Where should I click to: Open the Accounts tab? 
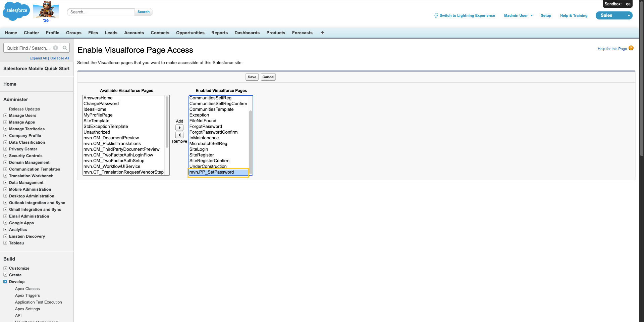[x=134, y=33]
